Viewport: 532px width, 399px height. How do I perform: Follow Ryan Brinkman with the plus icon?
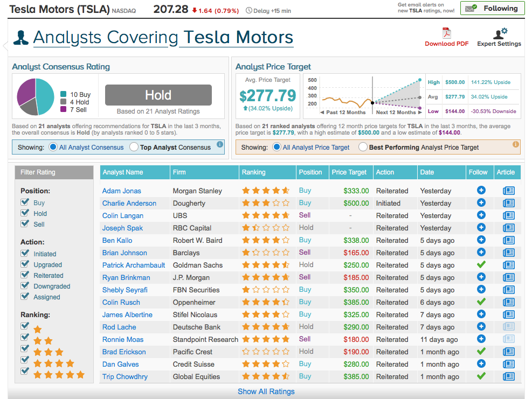pyautogui.click(x=481, y=277)
